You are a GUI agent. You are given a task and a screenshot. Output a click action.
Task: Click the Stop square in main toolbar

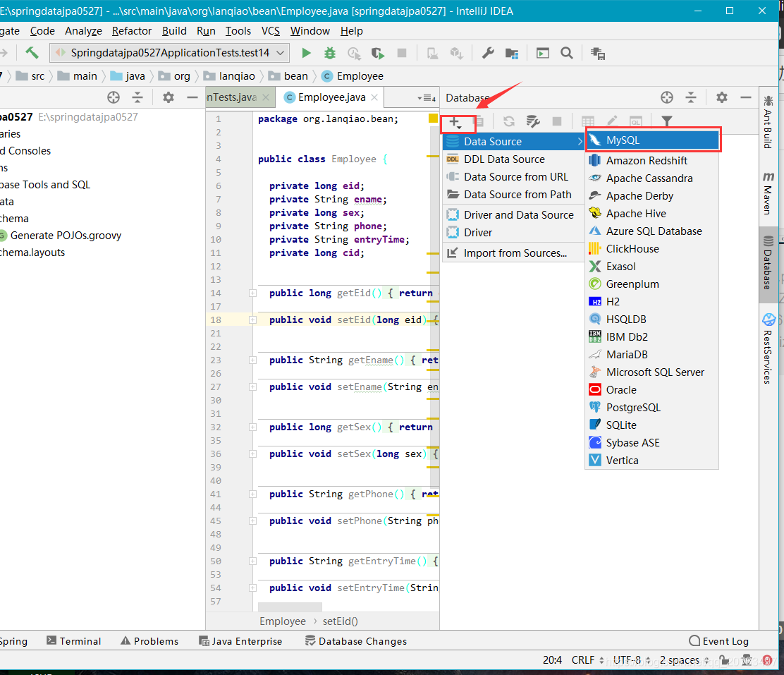(x=401, y=53)
